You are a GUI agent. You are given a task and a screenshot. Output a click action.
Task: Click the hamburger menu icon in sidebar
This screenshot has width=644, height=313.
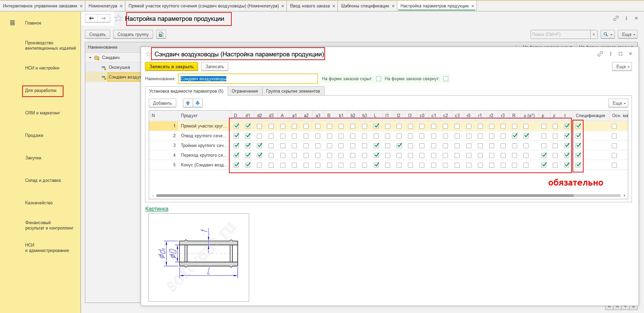coord(12,23)
